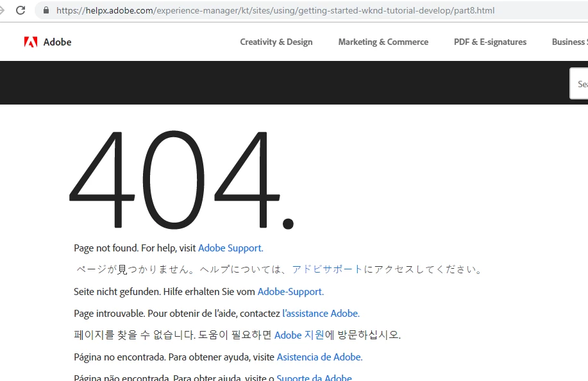Follow the Korean Adobe 지원 link

click(299, 335)
